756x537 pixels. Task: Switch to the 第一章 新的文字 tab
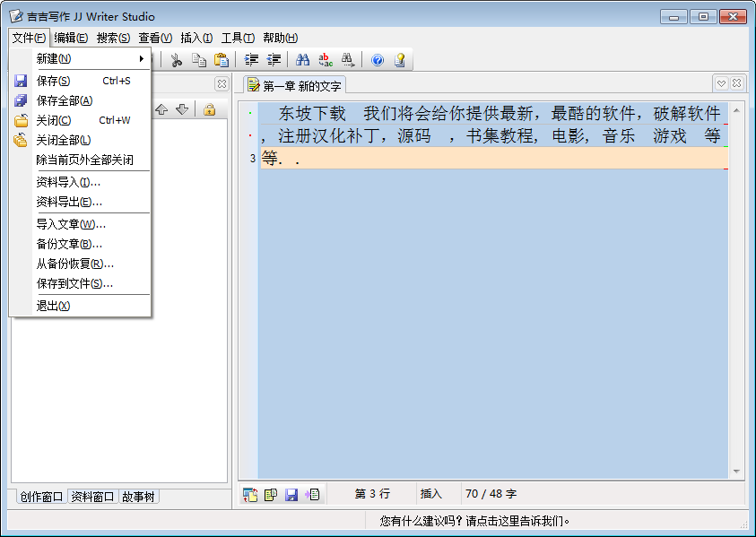coord(294,85)
